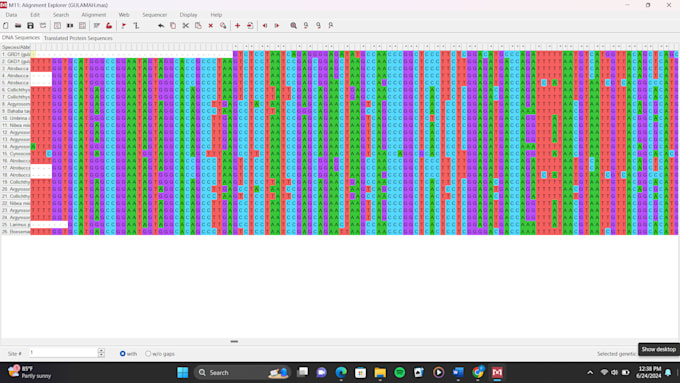
Task: Click the toolbar icon right of Export
Action: click(57, 26)
